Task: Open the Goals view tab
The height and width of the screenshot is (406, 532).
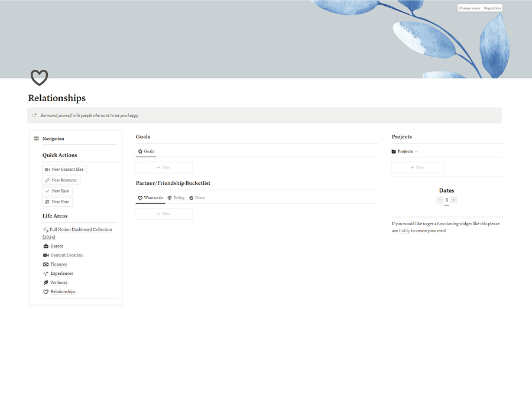Action: pos(146,151)
